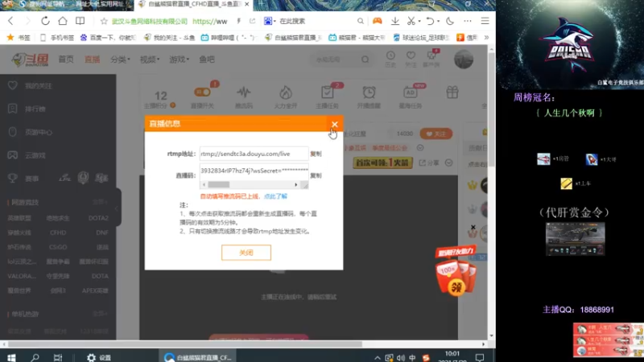Open 百度一下 bookmark
644x362 pixels.
(x=108, y=37)
